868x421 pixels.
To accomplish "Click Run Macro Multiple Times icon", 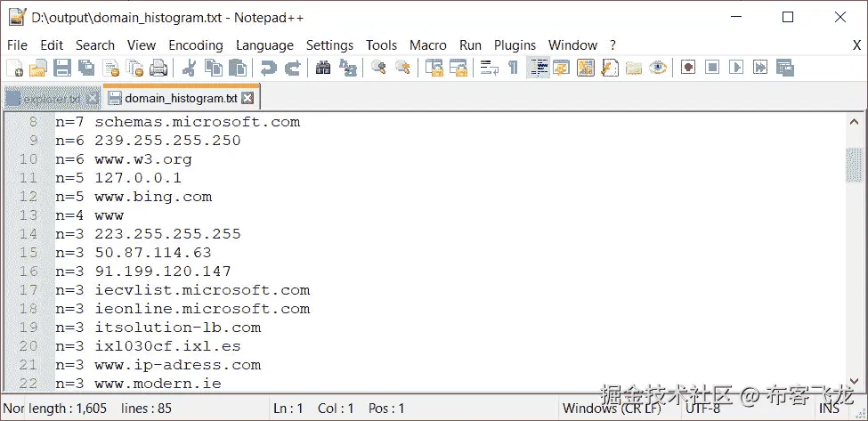I will (760, 68).
